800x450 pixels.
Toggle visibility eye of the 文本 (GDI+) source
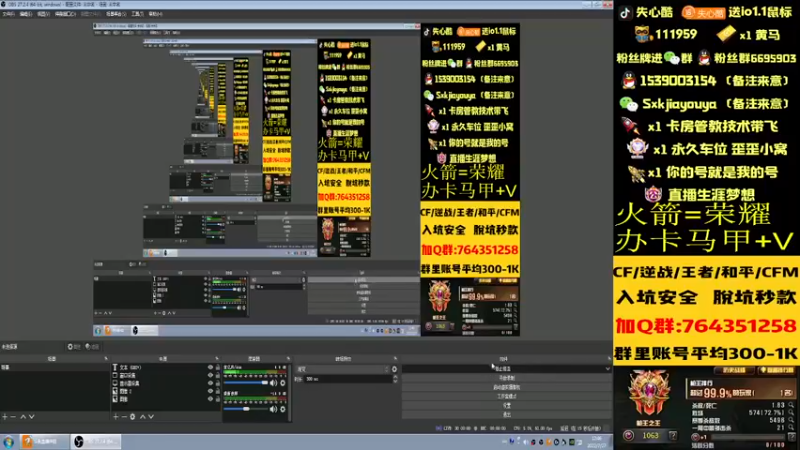pyautogui.click(x=210, y=367)
